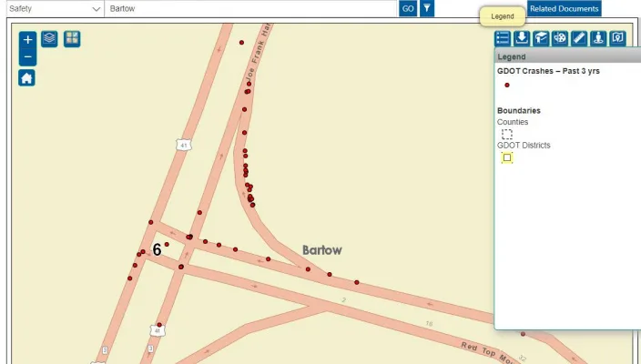
Task: Open the download data tool
Action: [522, 38]
